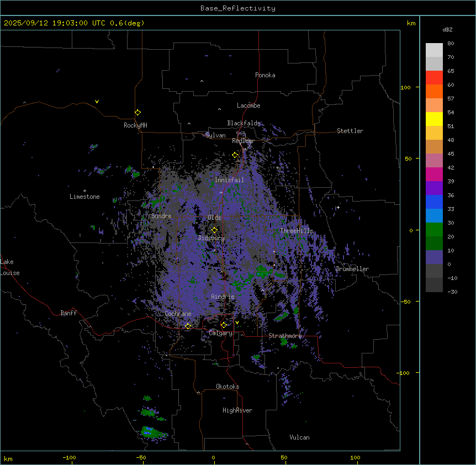Click the ThreeHills label

click(x=297, y=231)
